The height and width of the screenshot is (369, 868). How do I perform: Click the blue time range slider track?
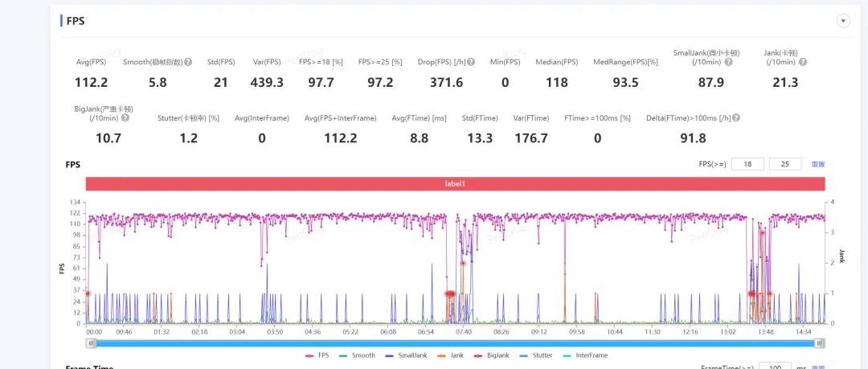tap(455, 343)
